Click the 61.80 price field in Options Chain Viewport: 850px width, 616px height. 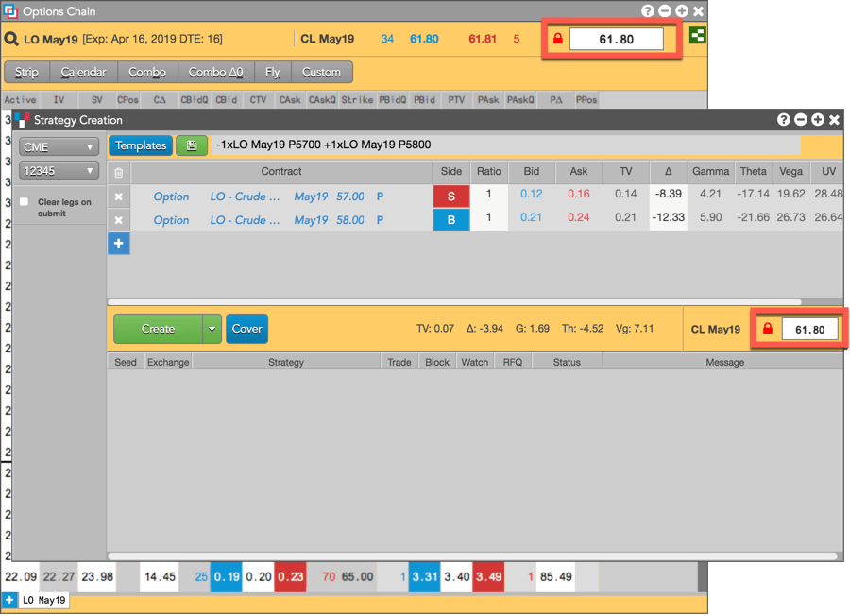tap(617, 39)
